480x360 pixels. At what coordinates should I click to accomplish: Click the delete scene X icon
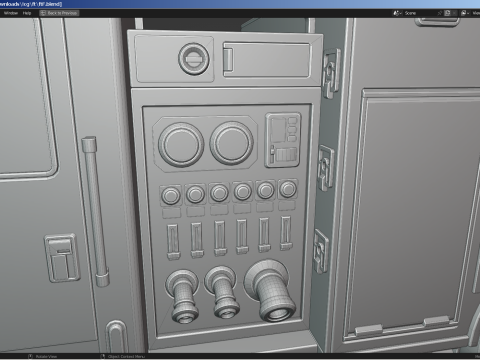click(454, 13)
